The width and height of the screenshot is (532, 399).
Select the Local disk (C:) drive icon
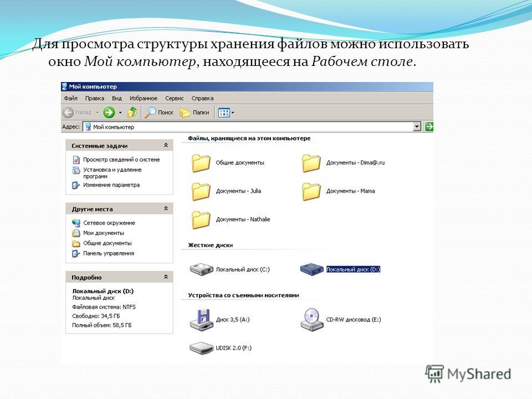coord(201,269)
